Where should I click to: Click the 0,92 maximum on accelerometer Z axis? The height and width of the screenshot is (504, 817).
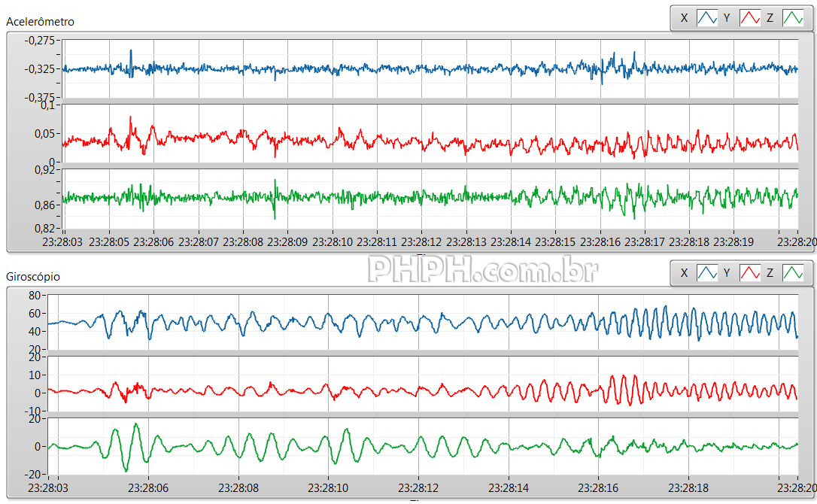tap(45, 170)
